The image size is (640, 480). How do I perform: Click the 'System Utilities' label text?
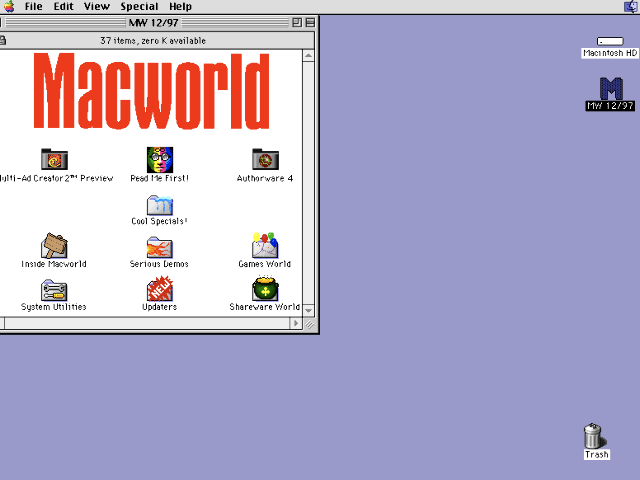[x=54, y=307]
